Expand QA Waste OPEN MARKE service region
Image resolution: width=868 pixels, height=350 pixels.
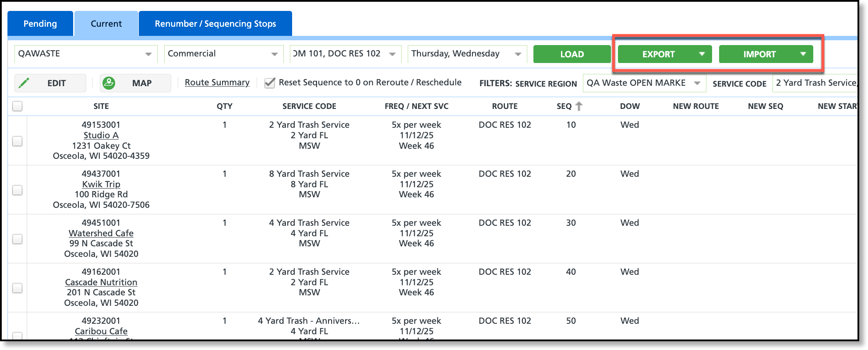(x=644, y=83)
